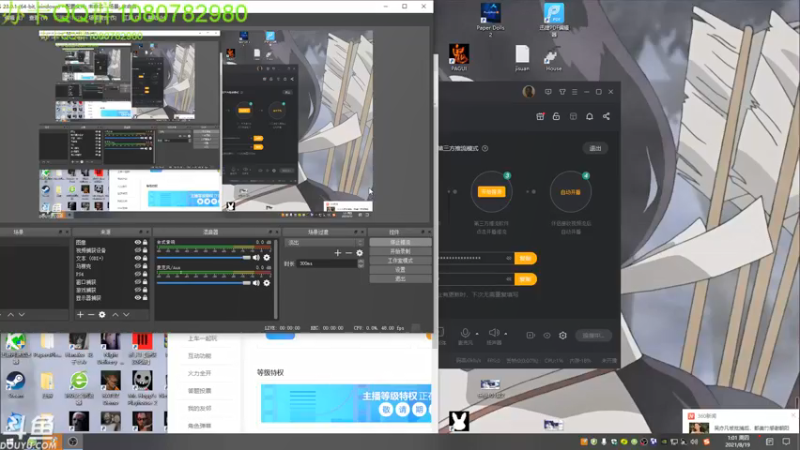Open 设置 settings from OBS controls
800x450 pixels.
[x=400, y=269]
